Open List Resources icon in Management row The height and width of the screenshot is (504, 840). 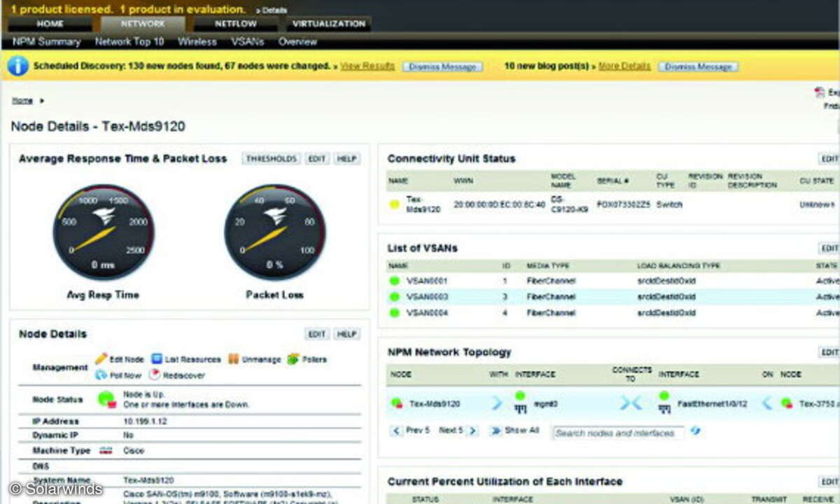pos(157,358)
